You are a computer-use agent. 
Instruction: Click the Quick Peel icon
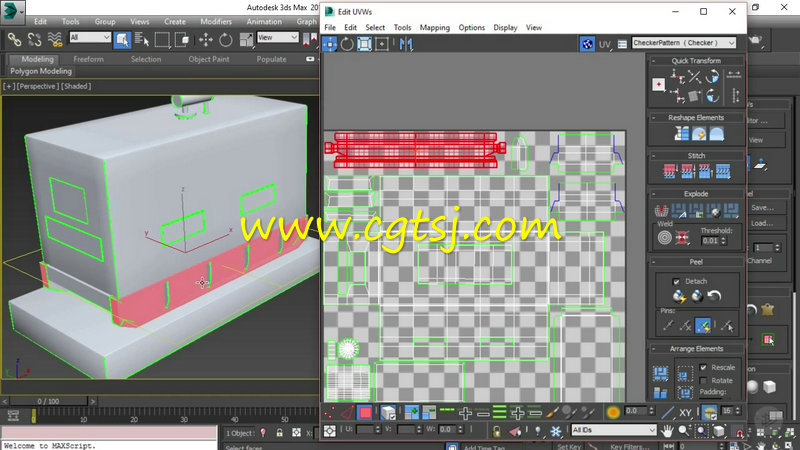[679, 296]
